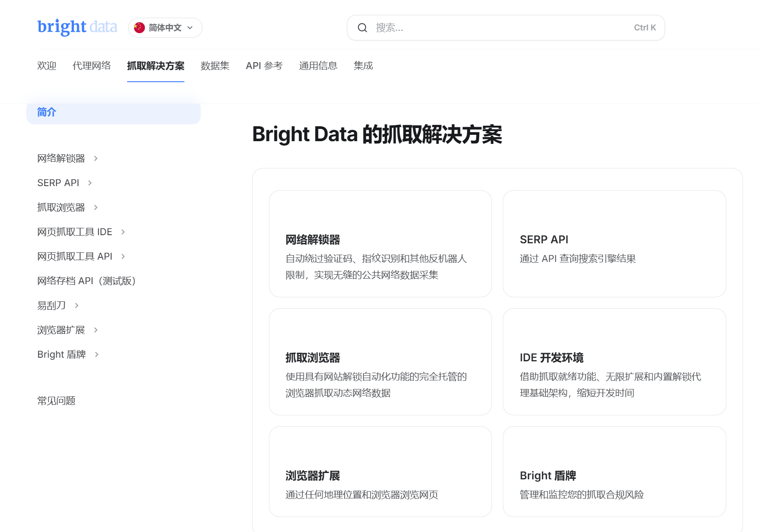This screenshot has width=759, height=532.
Task: Click 抓取浏览器 sidebar label
Action: 61,207
